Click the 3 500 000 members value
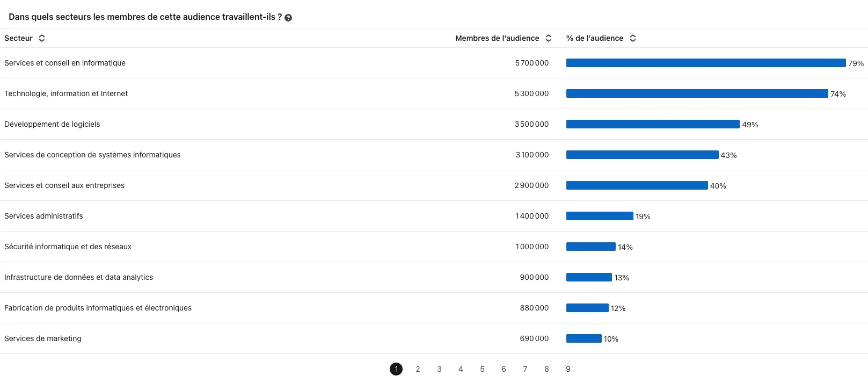This screenshot has height=383, width=868. coord(532,124)
